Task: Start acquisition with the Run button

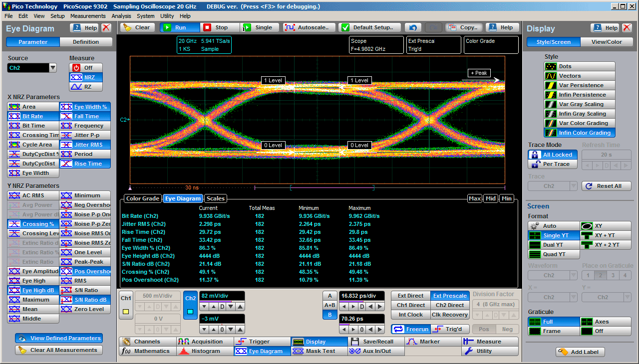Action: point(180,27)
